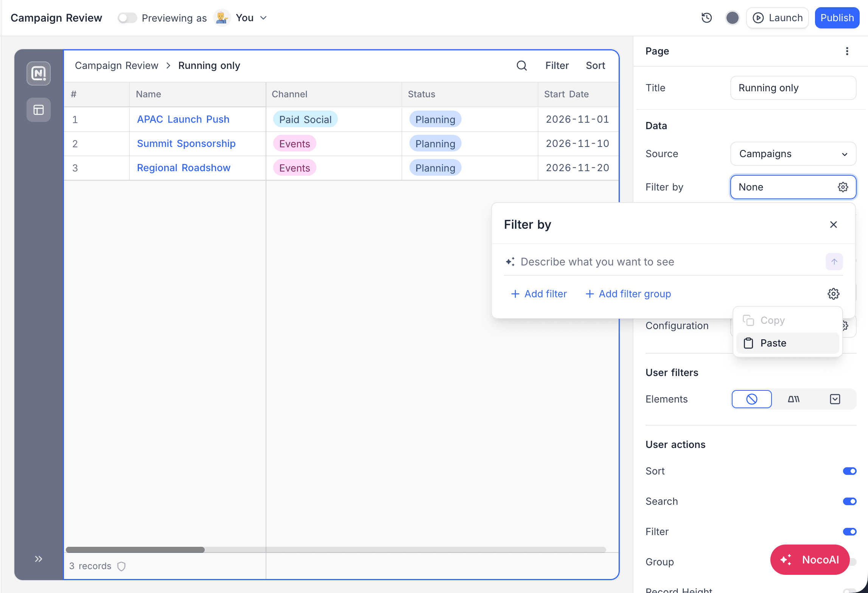Open the NocoAI assistant button
The image size is (868, 593).
(x=810, y=560)
